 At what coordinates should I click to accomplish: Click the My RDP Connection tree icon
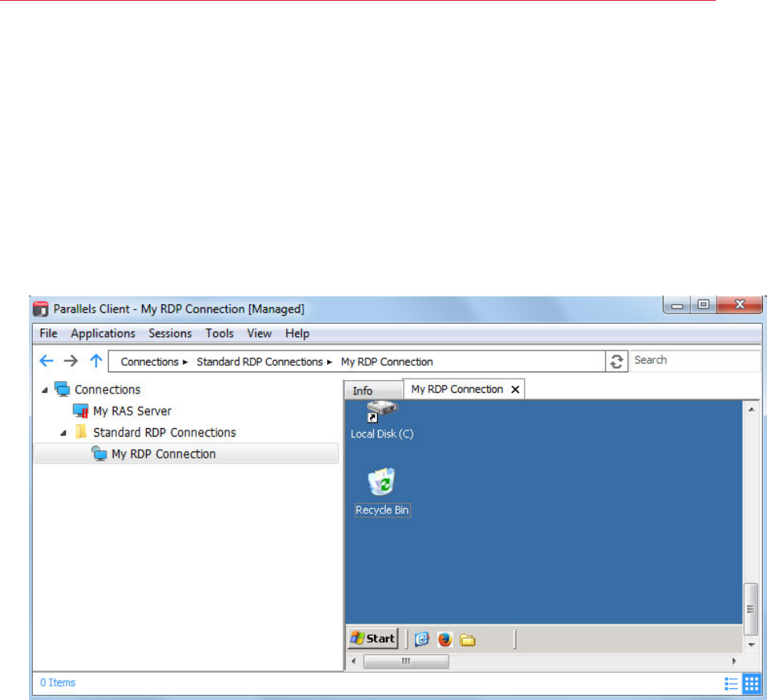point(100,454)
